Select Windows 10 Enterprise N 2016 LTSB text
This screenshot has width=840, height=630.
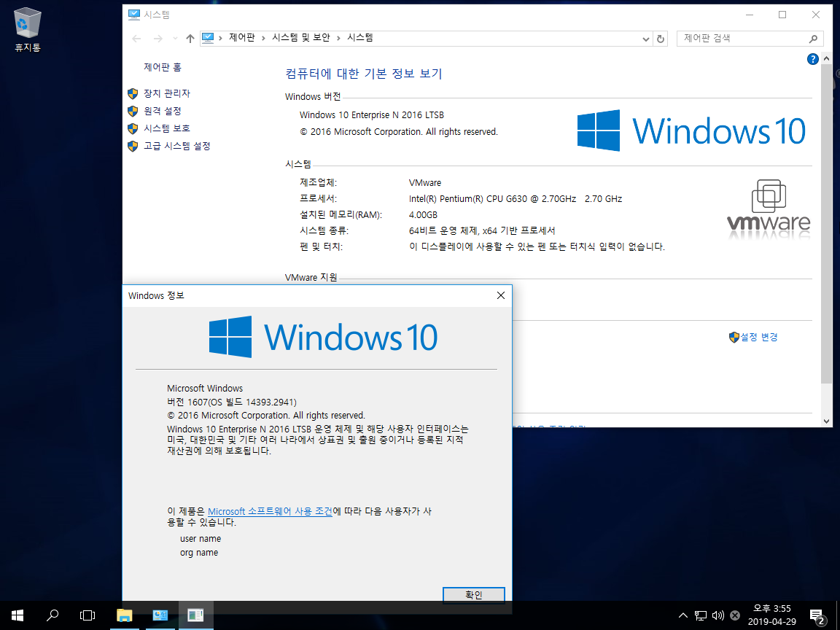coord(372,115)
